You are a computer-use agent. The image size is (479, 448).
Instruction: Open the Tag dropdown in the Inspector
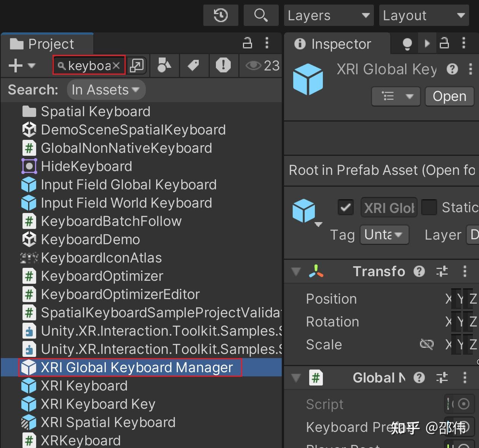(384, 235)
